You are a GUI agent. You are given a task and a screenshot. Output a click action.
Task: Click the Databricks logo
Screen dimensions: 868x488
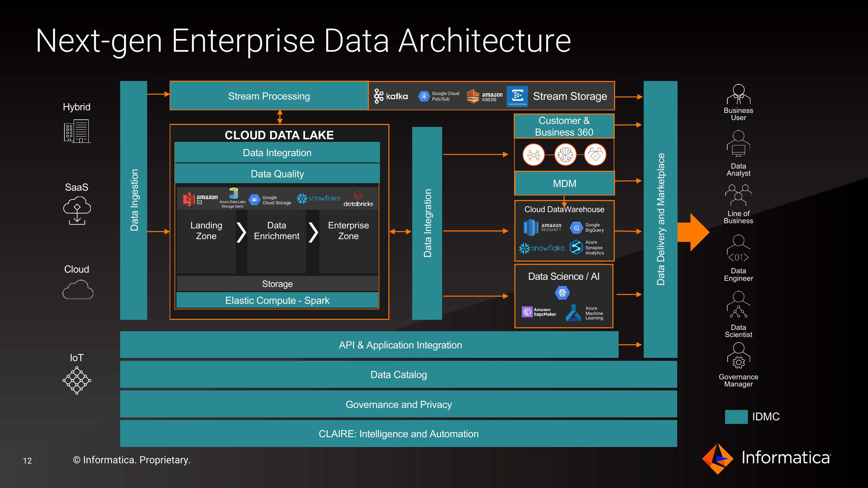coord(358,199)
